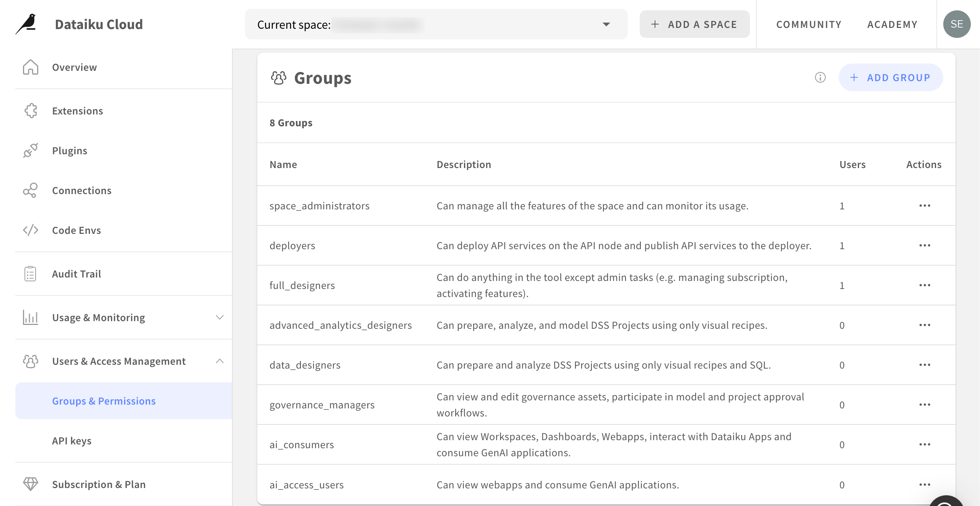Click the Add a Space button
This screenshot has width=980, height=506.
click(694, 24)
